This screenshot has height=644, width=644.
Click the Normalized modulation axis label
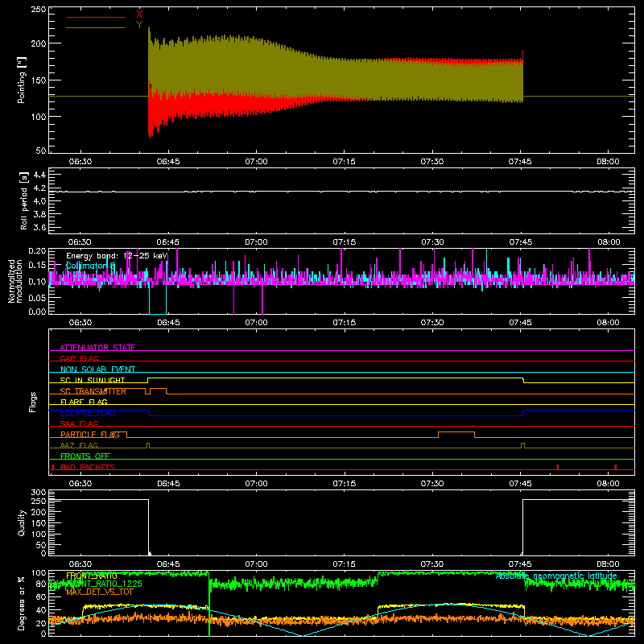(x=15, y=281)
